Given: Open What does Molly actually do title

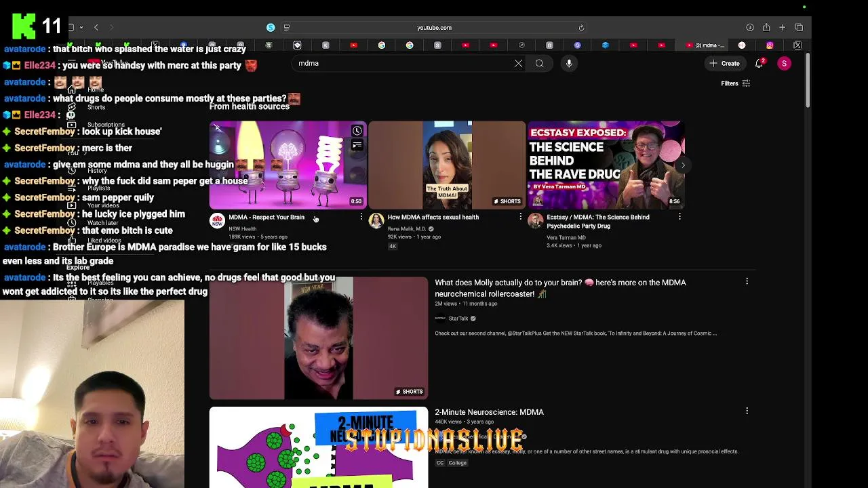Looking at the screenshot, I should [x=560, y=288].
